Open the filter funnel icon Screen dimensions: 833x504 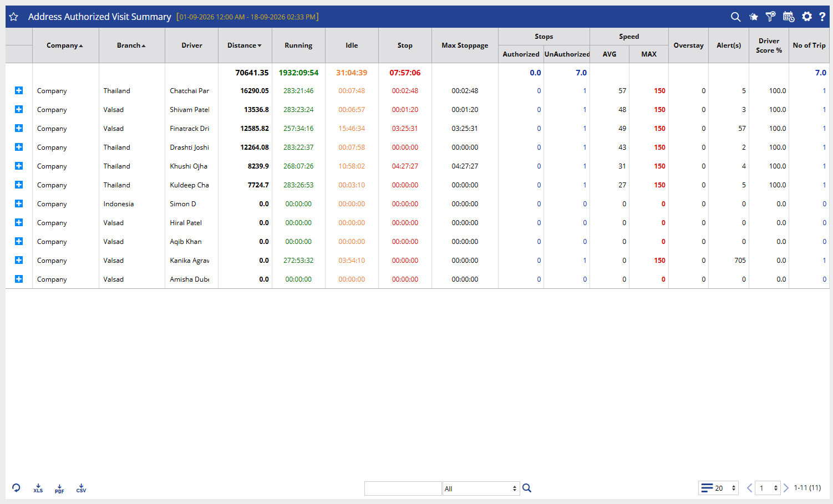tap(770, 17)
